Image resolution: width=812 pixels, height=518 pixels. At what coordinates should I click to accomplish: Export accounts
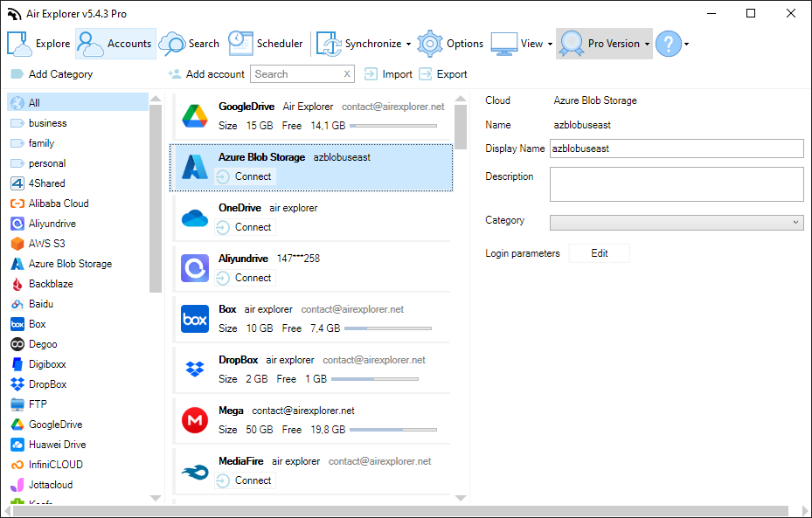[443, 74]
